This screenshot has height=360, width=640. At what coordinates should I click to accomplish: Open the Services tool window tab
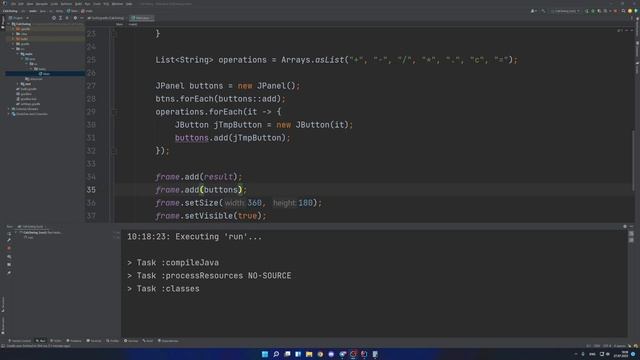(x=131, y=341)
